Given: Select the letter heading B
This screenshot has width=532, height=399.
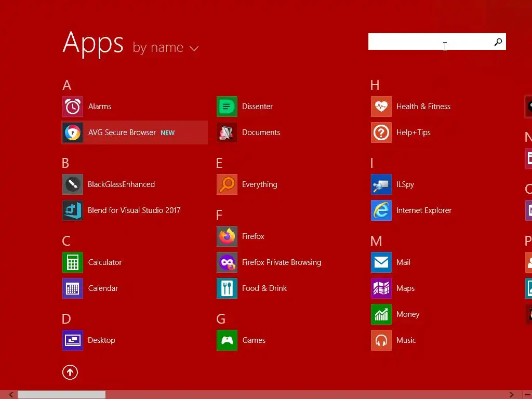Looking at the screenshot, I should (x=66, y=163).
